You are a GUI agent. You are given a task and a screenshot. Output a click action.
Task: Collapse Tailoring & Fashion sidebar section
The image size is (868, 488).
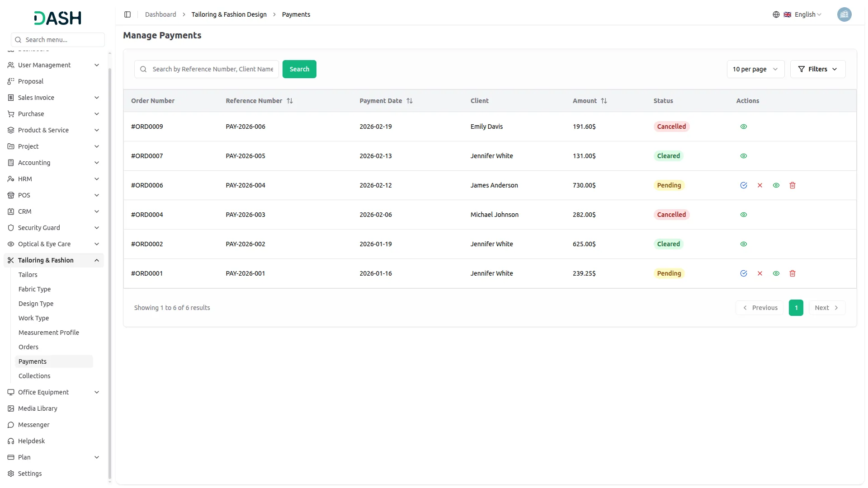click(97, 260)
